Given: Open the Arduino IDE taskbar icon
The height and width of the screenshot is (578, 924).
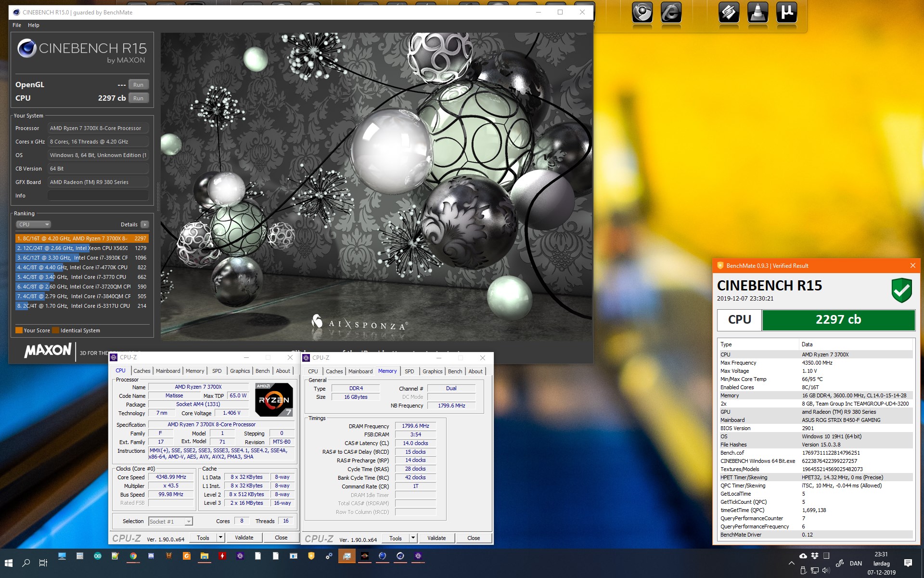Looking at the screenshot, I should pyautogui.click(x=98, y=556).
